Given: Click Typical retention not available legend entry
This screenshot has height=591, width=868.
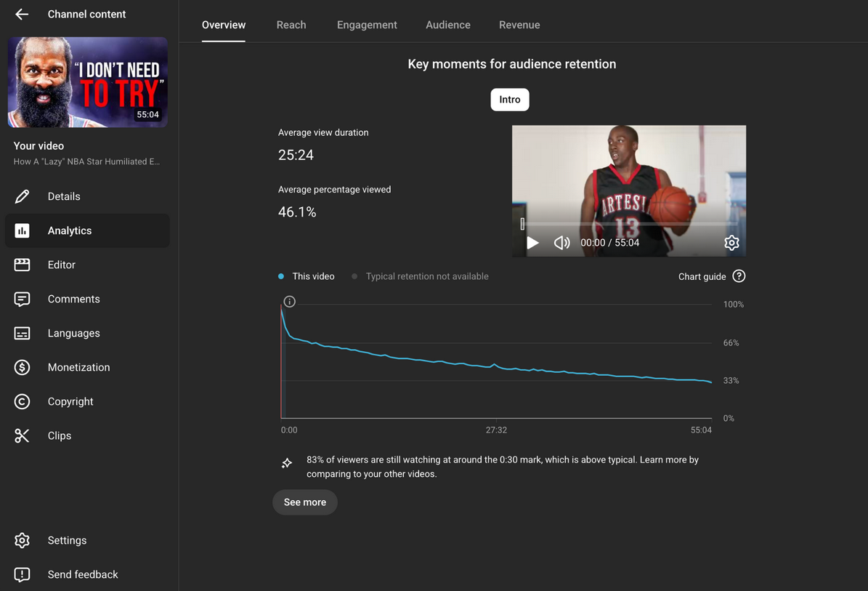Looking at the screenshot, I should [x=421, y=276].
